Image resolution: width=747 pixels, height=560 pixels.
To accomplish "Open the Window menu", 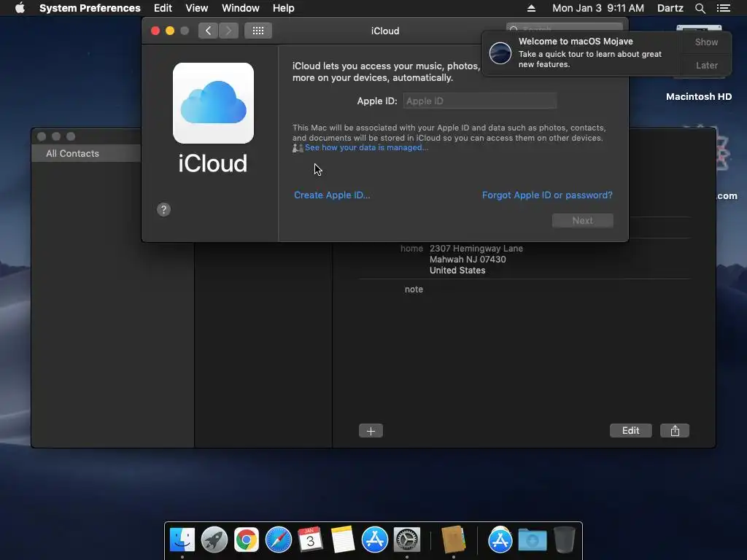I will tap(240, 8).
